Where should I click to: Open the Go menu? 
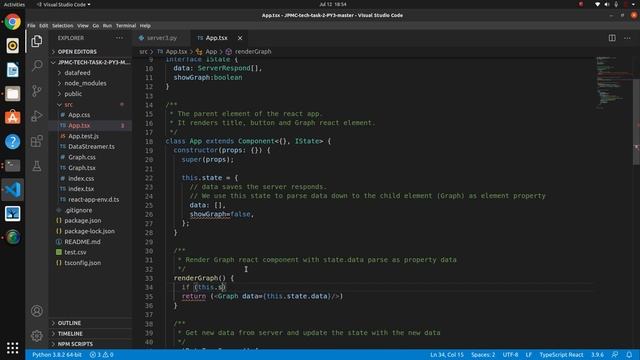(x=96, y=26)
